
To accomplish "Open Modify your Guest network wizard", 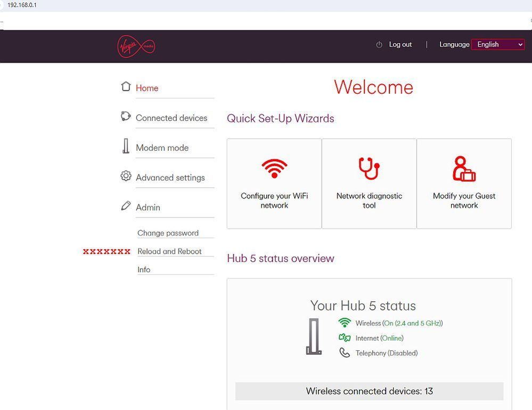I will click(464, 183).
